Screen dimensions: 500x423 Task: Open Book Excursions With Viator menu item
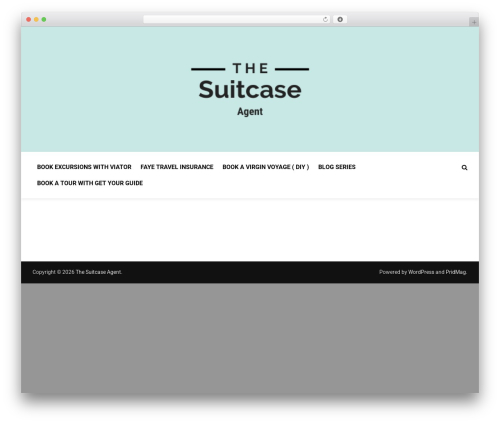click(x=84, y=167)
